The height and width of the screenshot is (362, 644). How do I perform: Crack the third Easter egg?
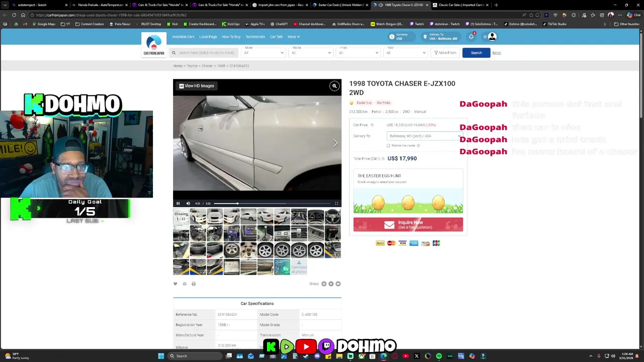[x=438, y=202]
